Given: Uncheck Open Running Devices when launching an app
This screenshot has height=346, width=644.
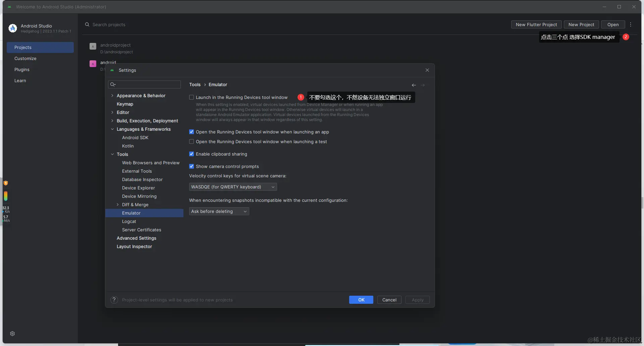Looking at the screenshot, I should [x=192, y=132].
